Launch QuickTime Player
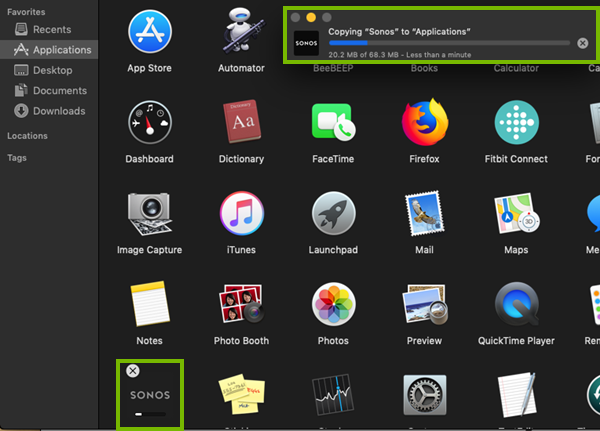This screenshot has width=600, height=431. (x=517, y=304)
